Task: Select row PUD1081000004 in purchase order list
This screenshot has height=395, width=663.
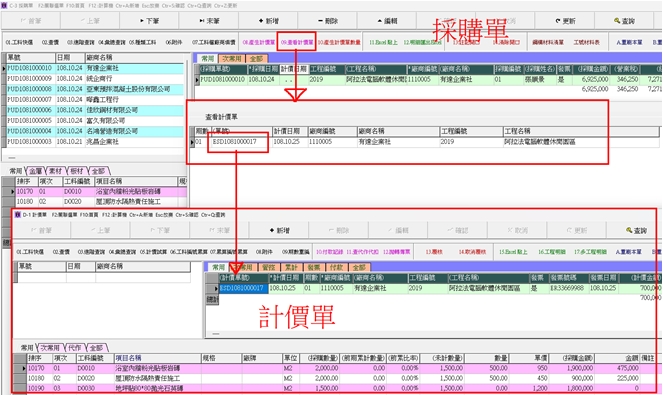Action: pyautogui.click(x=95, y=131)
